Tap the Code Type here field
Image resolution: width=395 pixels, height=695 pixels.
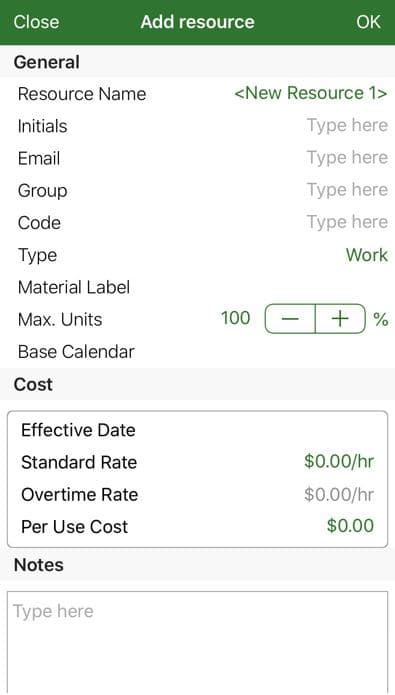(x=347, y=222)
